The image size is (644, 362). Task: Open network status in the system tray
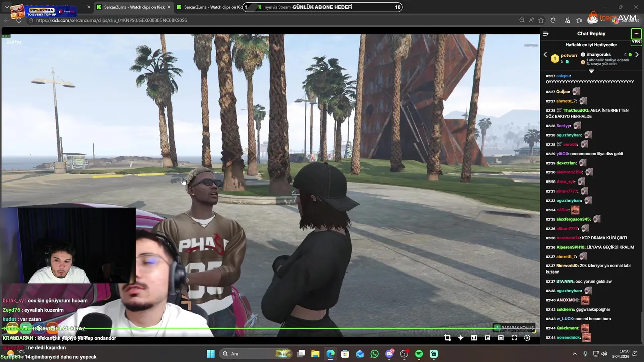[595, 354]
